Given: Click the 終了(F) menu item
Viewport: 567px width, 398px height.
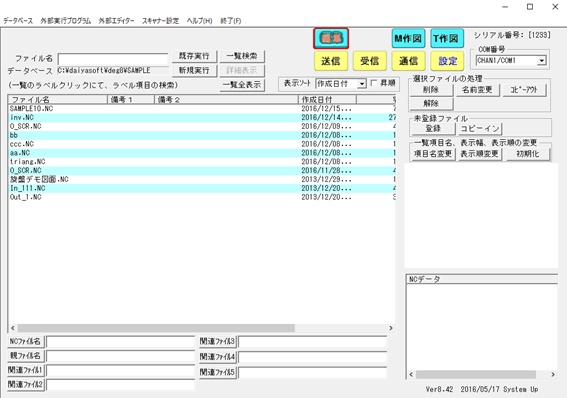Looking at the screenshot, I should (x=230, y=21).
